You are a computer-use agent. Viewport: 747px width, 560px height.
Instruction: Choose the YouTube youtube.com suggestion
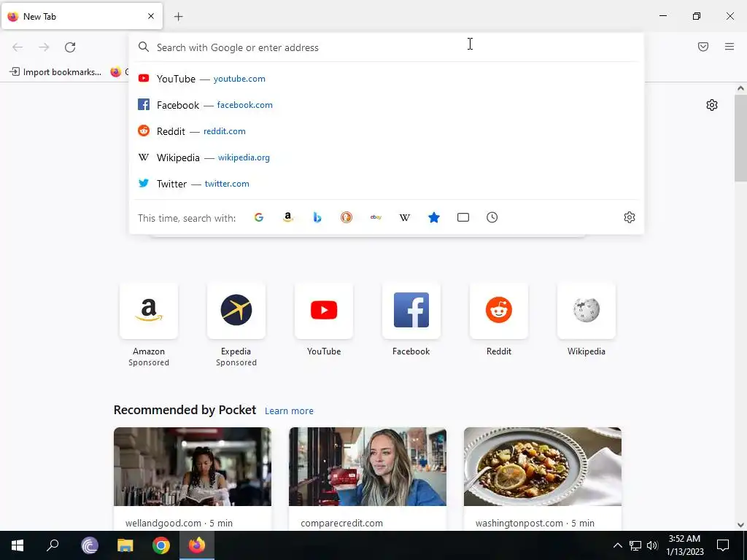tap(386, 79)
